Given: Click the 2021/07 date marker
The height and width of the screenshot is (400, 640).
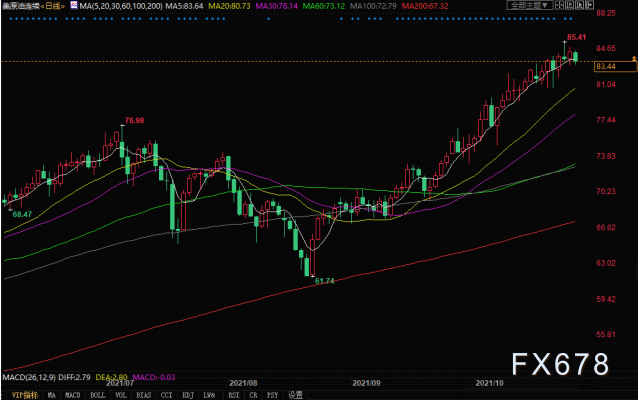Looking at the screenshot, I should pyautogui.click(x=120, y=383).
